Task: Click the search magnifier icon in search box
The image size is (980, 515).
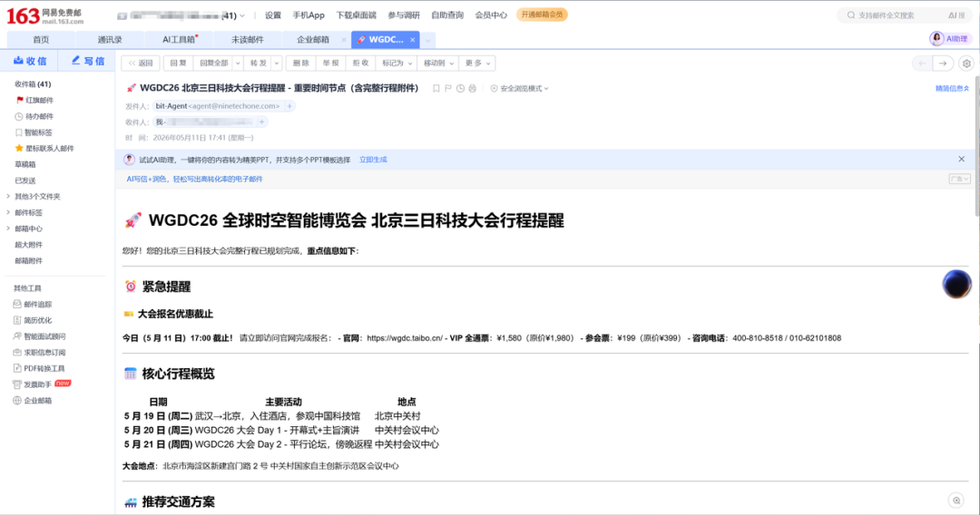Action: pos(850,15)
